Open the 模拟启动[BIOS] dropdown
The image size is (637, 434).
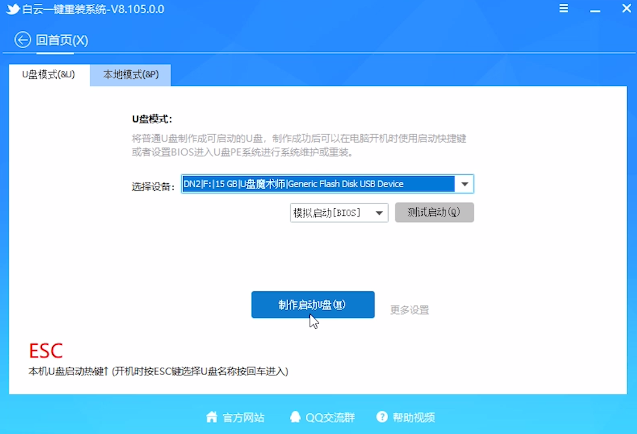point(339,213)
